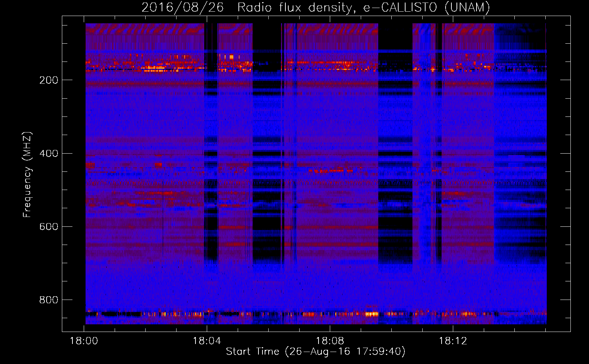Click the 600 frequency tick label
The height and width of the screenshot is (364, 589).
[x=49, y=226]
